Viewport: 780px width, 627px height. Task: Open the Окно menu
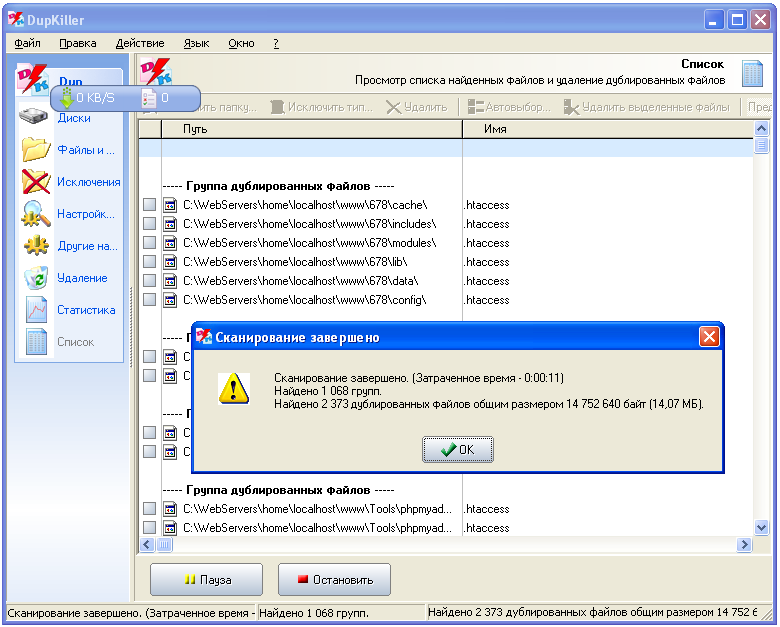[x=241, y=43]
